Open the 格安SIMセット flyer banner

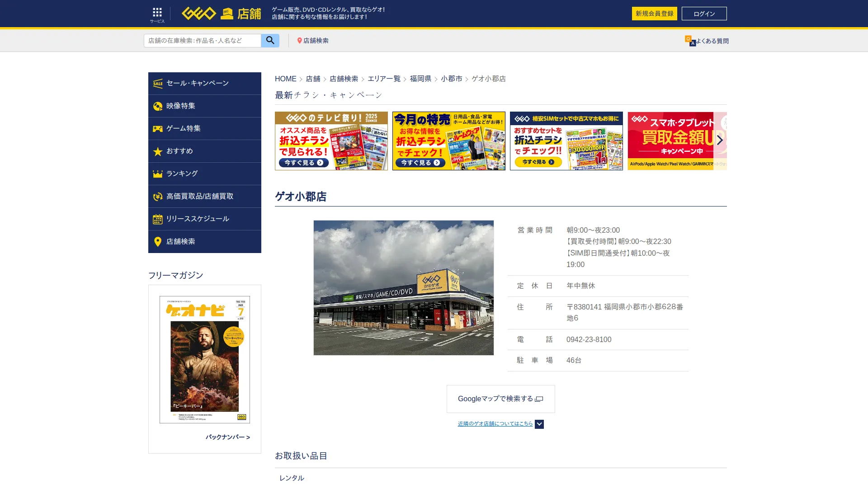566,141
